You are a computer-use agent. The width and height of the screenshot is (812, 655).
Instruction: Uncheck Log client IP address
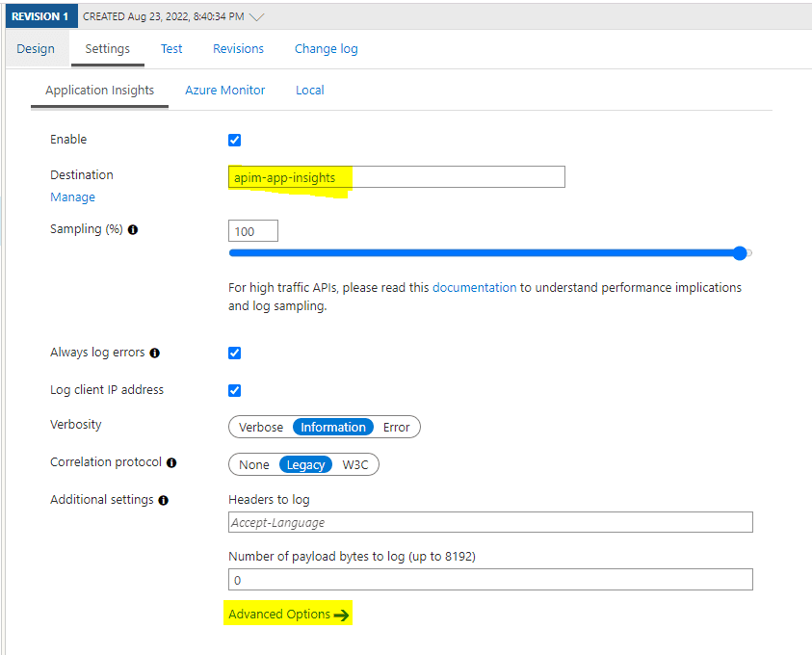pyautogui.click(x=234, y=390)
